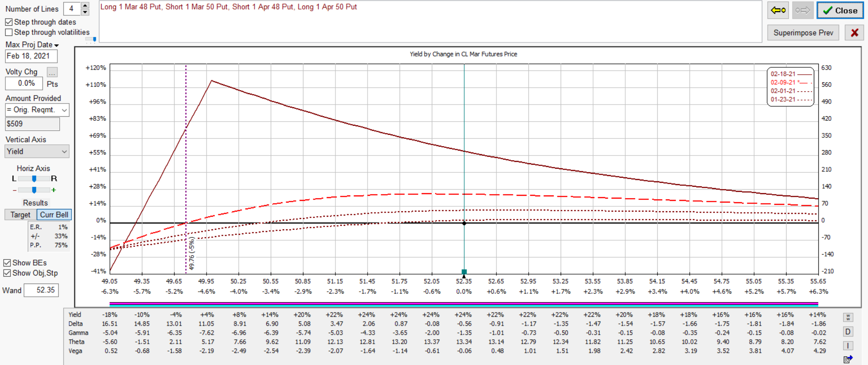Click the Theta value 13.37 in table
This screenshot has height=365, width=868.
[431, 342]
